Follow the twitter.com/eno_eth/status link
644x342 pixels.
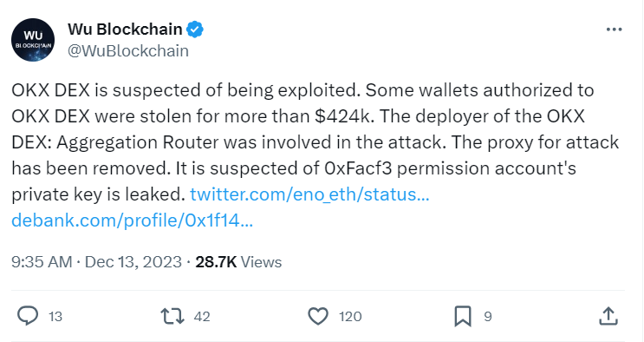tap(309, 194)
